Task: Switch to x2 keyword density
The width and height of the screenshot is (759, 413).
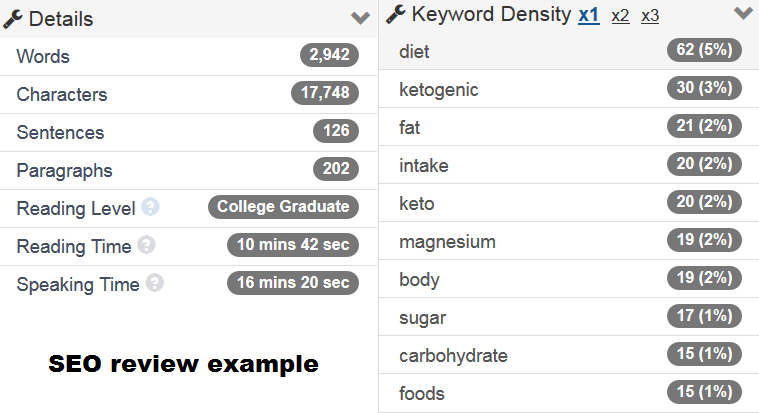Action: pyautogui.click(x=620, y=15)
